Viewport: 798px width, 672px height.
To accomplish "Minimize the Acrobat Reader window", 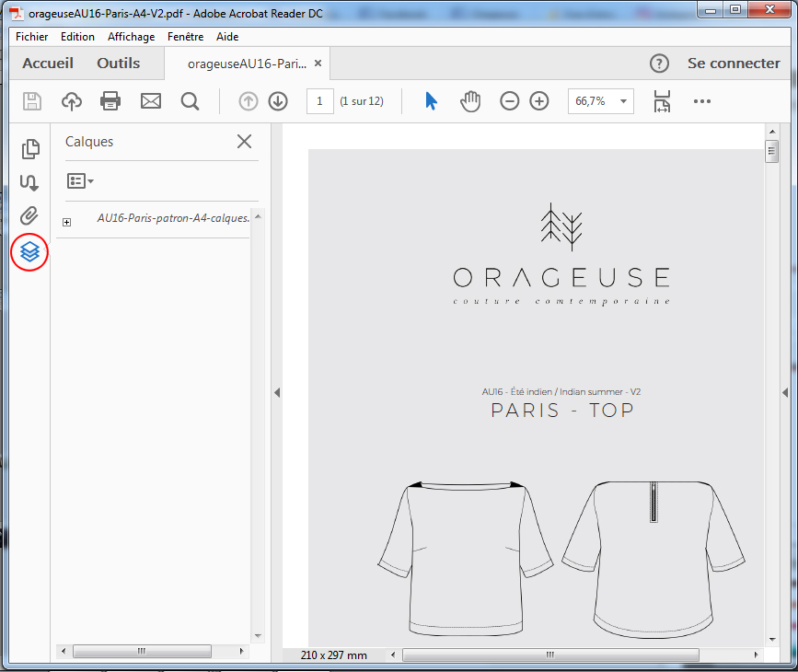I will coord(711,10).
